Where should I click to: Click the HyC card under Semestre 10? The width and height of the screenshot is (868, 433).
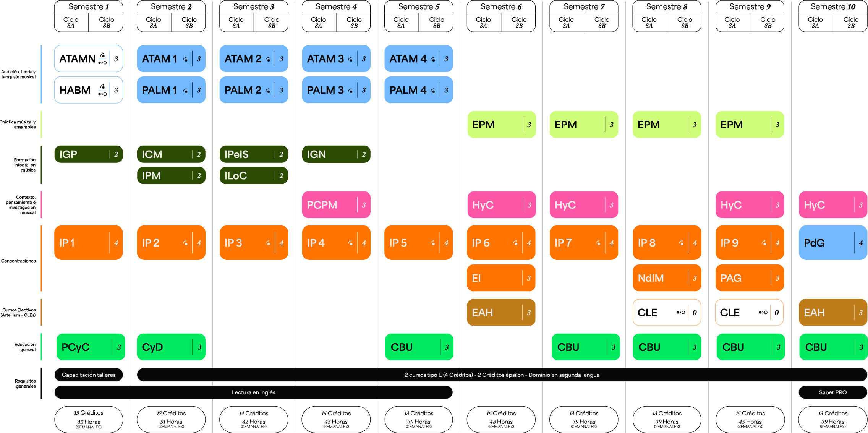click(x=833, y=205)
